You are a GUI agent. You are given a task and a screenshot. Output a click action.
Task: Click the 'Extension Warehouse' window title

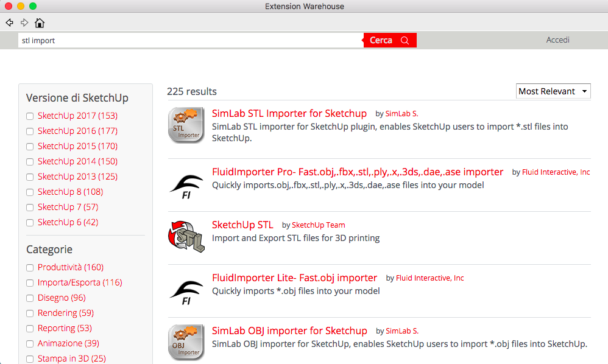[305, 6]
